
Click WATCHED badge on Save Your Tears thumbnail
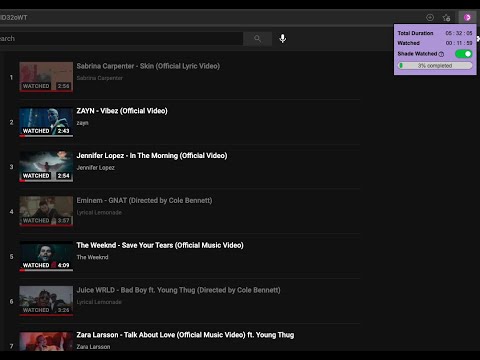click(x=36, y=265)
